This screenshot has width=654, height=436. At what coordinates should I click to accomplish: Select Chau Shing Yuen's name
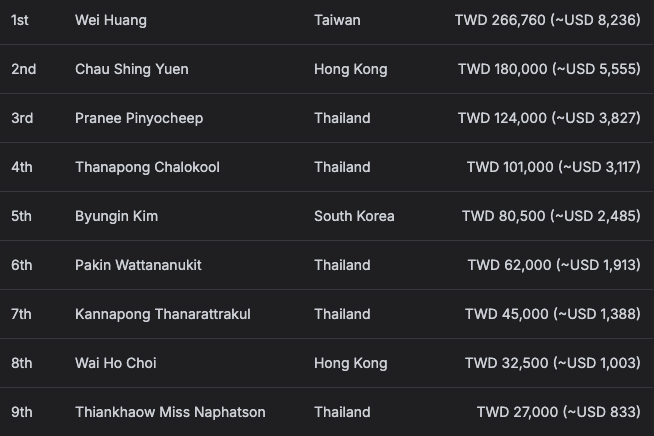click(131, 69)
